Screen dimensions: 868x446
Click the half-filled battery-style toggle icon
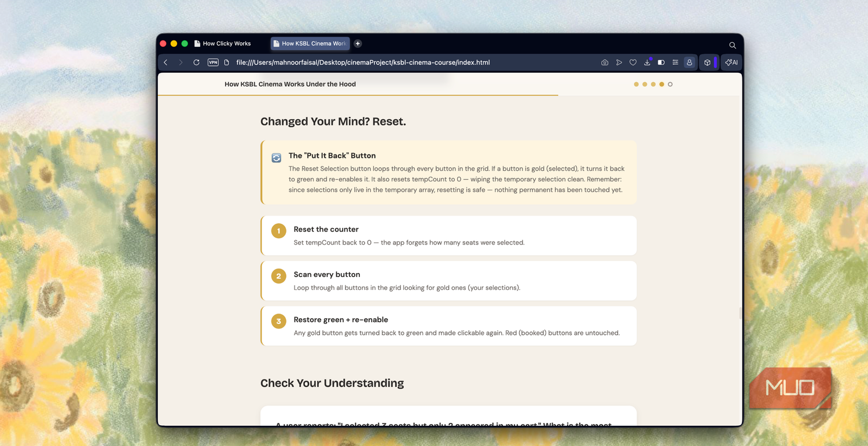(661, 62)
